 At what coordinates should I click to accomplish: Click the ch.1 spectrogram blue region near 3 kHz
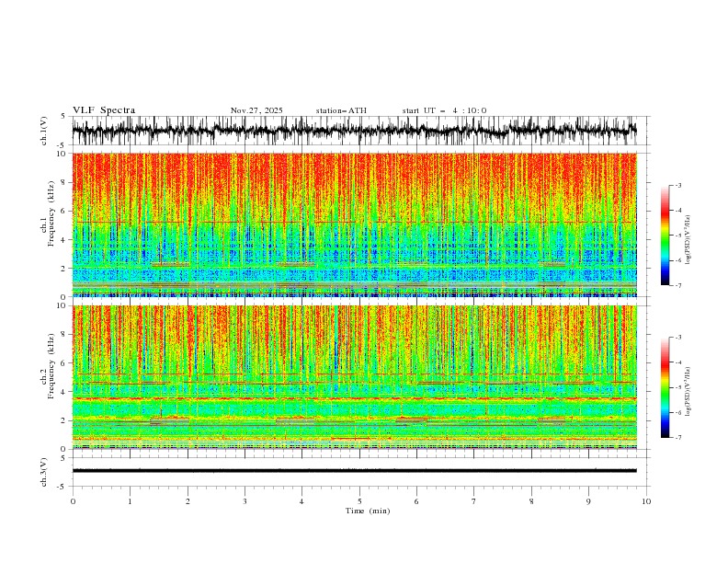point(355,253)
